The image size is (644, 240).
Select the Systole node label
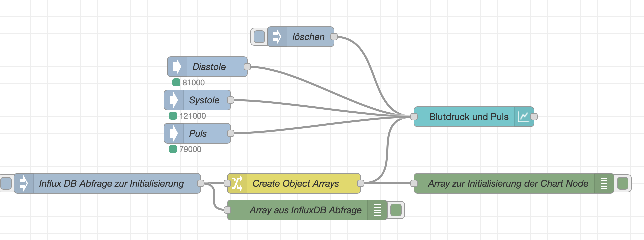point(204,100)
